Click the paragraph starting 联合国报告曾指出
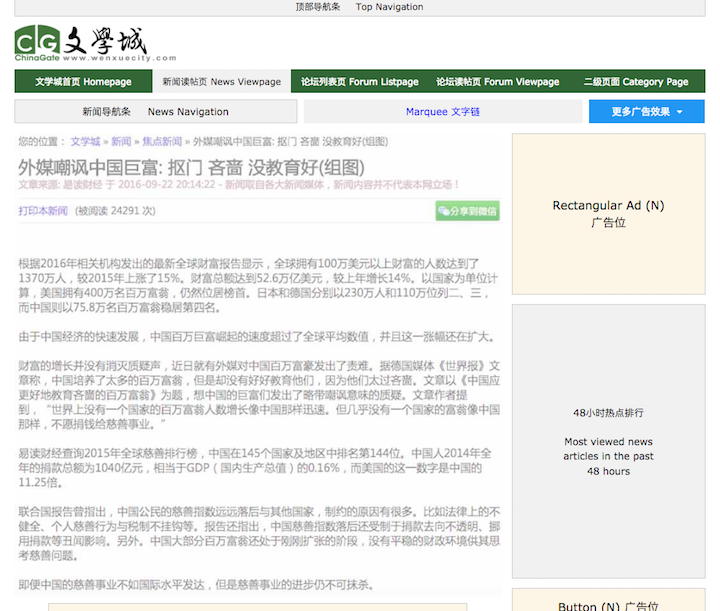720x611 pixels. [x=259, y=533]
